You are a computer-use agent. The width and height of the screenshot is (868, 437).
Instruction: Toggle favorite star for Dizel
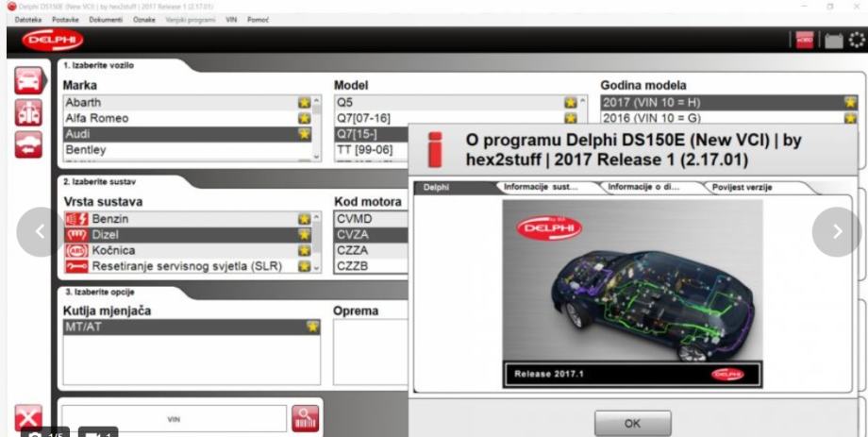(305, 235)
